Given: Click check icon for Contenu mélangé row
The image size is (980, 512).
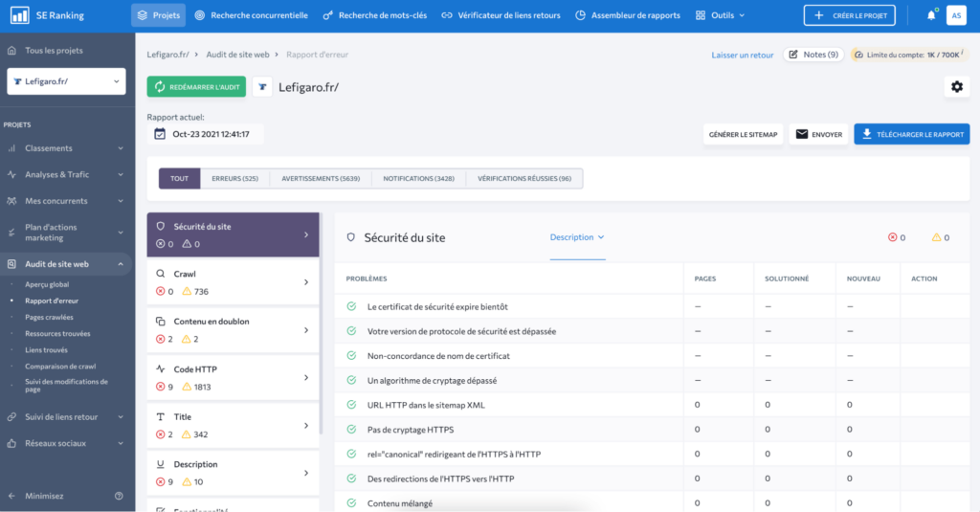Looking at the screenshot, I should pos(351,502).
